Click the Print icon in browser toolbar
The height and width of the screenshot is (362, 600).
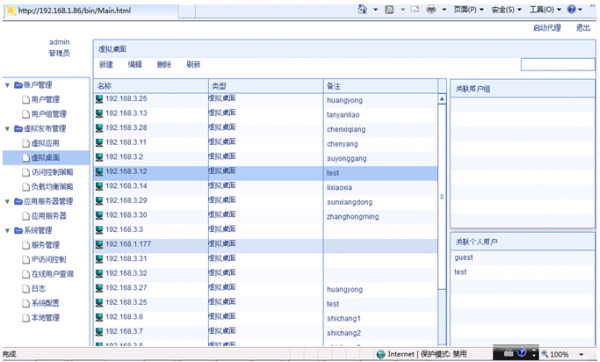tap(431, 9)
